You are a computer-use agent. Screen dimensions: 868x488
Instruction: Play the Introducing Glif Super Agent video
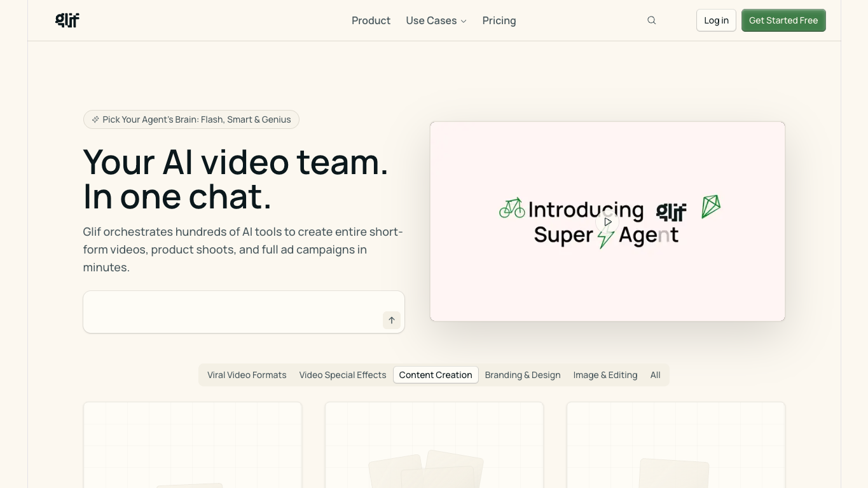click(608, 222)
